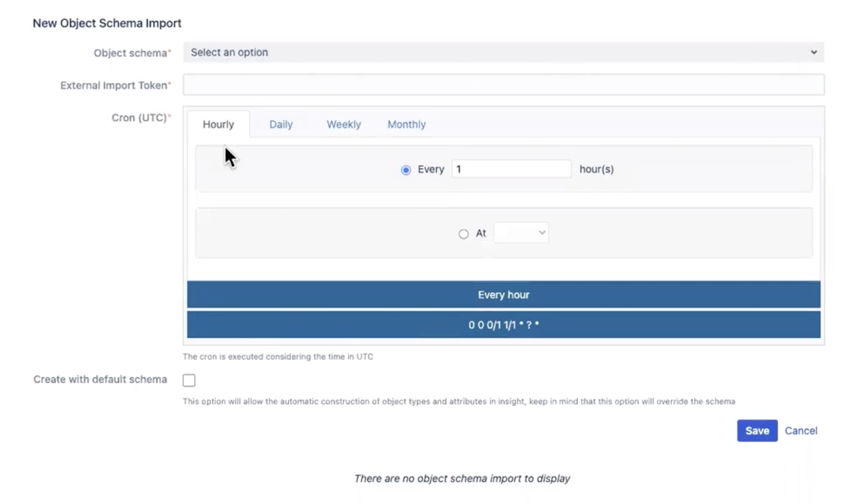This screenshot has height=504, width=866.
Task: Click the hours interval input field
Action: pos(511,169)
